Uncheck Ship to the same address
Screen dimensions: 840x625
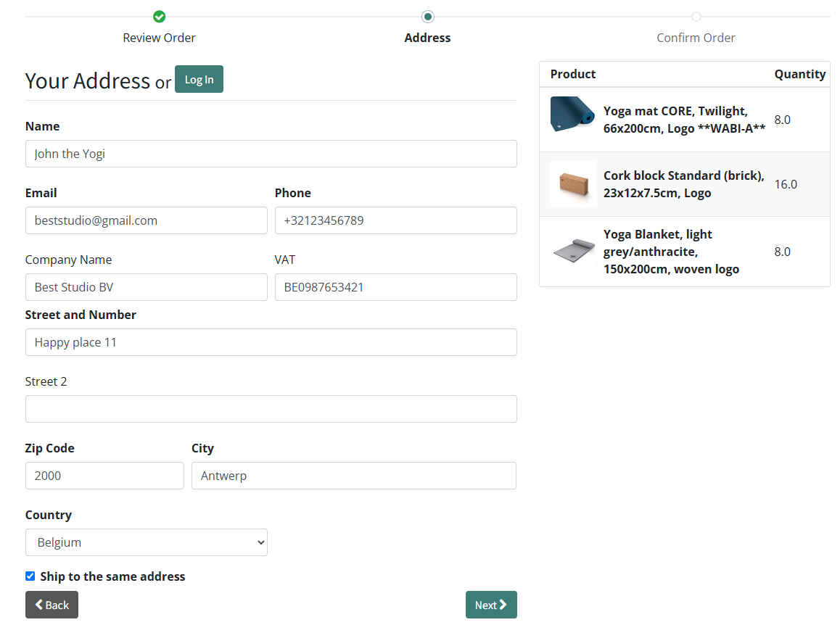(x=30, y=576)
